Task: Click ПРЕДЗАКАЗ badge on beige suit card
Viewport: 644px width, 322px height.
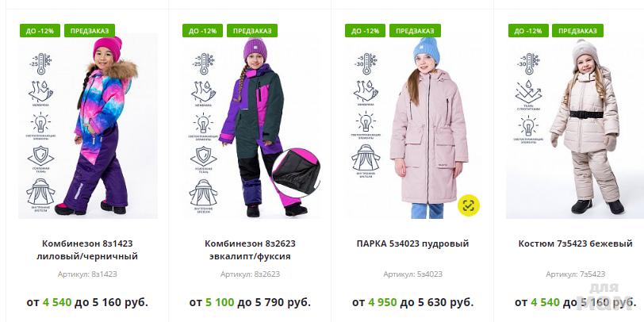Action: point(577,30)
